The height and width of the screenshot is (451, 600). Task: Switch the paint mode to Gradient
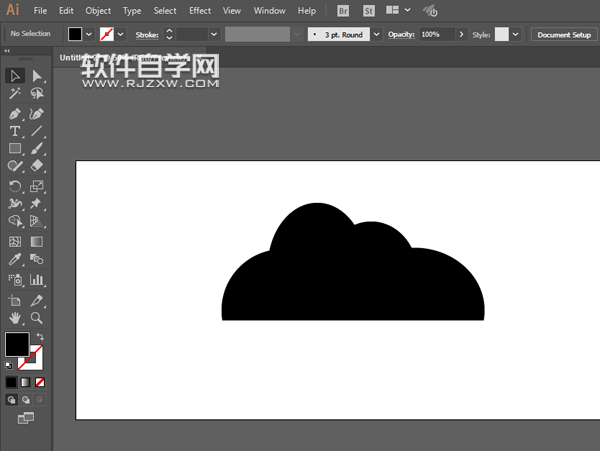click(x=25, y=382)
